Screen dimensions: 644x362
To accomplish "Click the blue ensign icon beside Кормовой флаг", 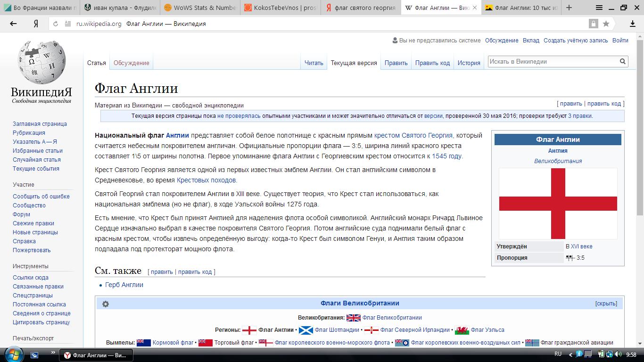I will (144, 343).
